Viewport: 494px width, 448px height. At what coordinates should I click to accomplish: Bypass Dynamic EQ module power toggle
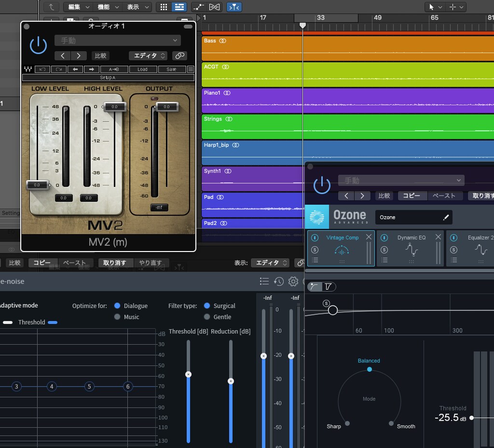click(x=384, y=238)
